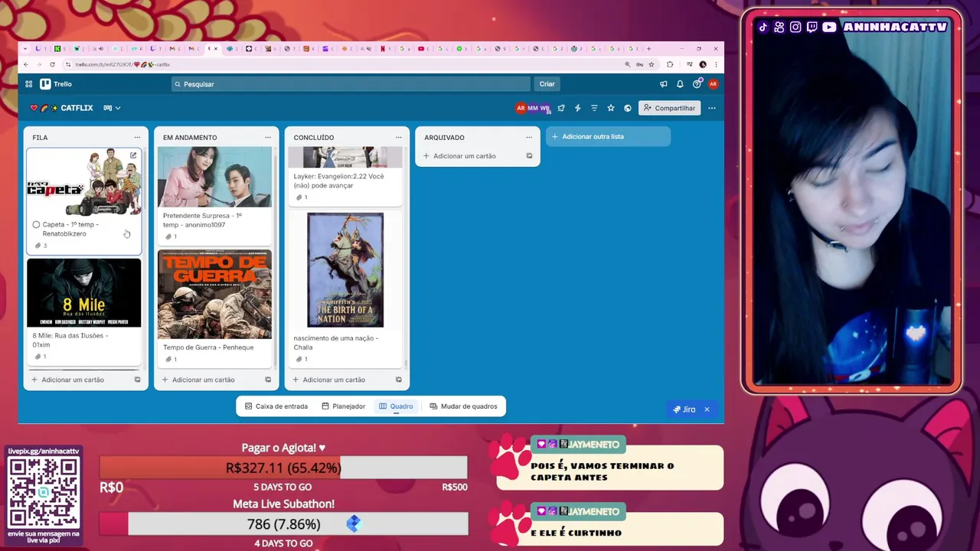The height and width of the screenshot is (551, 980).
Task: Open the Tempo de Guerra card cover
Action: [x=214, y=294]
